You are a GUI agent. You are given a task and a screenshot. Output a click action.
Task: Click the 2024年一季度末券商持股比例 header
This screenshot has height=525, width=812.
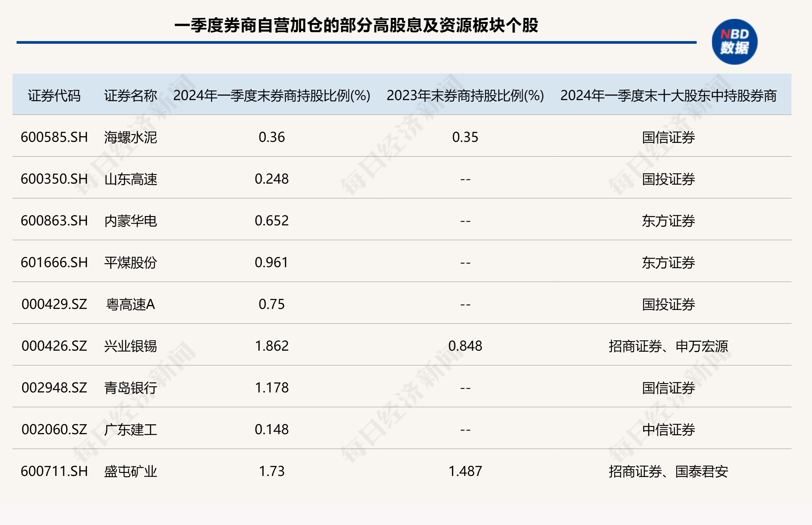(x=272, y=95)
